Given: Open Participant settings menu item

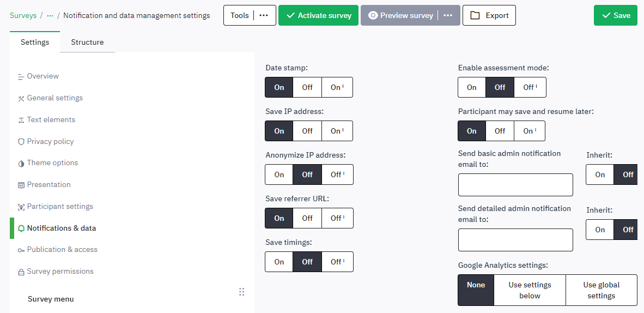Looking at the screenshot, I should point(60,207).
